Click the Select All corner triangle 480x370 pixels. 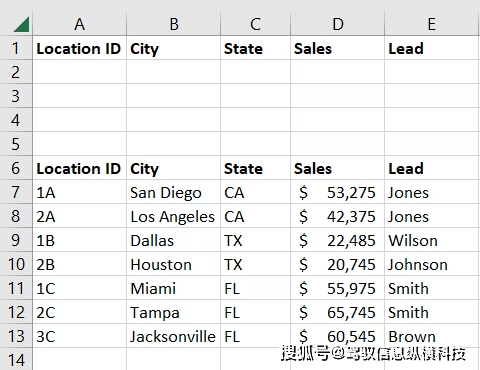tap(21, 24)
